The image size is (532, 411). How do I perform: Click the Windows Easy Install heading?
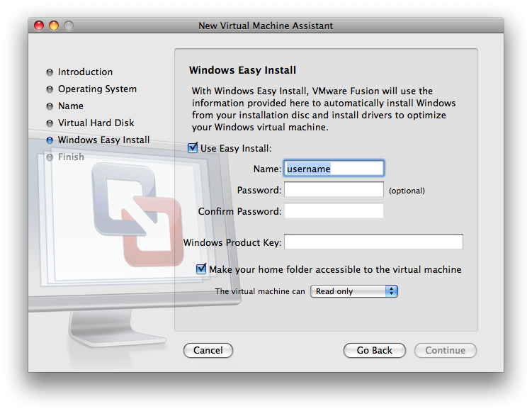point(242,70)
